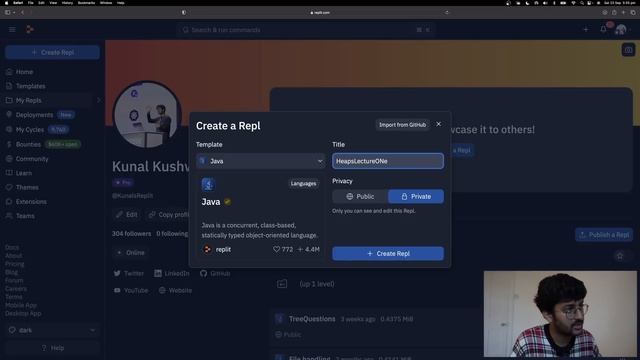The height and width of the screenshot is (360, 640).
Task: Click Import from GitHub button
Action: pyautogui.click(x=402, y=125)
